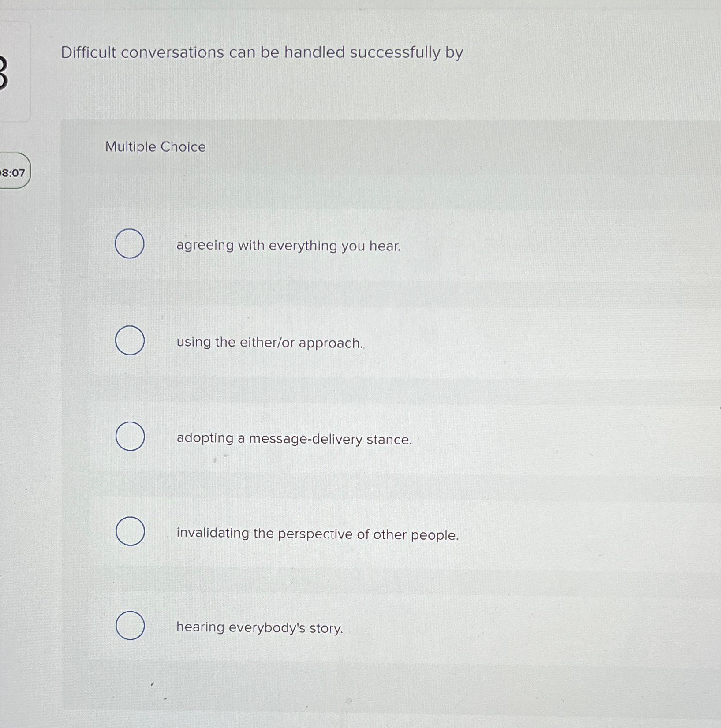The width and height of the screenshot is (721, 728).
Task: Click the text "invalidating the perspective of other people"
Action: [x=317, y=534]
